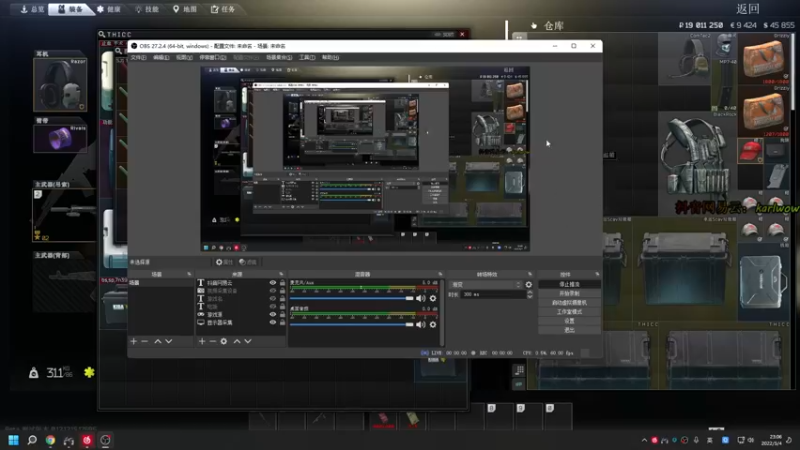Viewport: 800px width, 450px height.
Task: Mute the 桌面音频 speaker icon
Action: (421, 324)
